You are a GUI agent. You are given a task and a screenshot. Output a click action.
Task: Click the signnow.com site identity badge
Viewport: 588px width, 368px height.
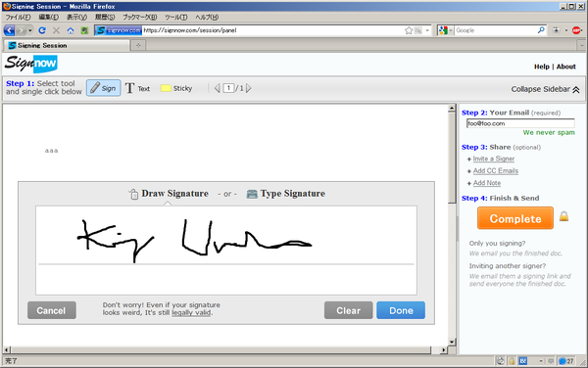[119, 30]
